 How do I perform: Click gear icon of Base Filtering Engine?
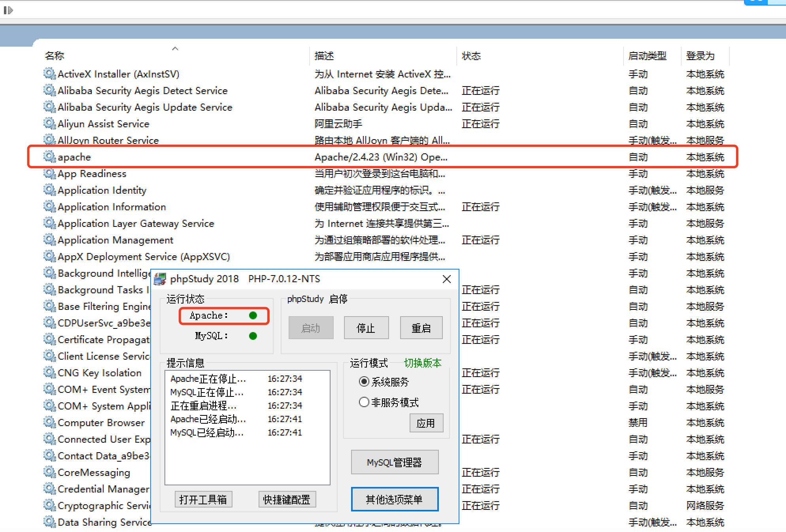[49, 306]
